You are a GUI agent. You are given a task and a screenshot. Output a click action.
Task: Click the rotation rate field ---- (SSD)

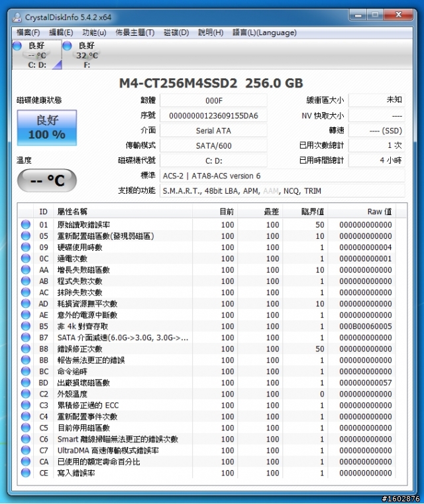click(x=376, y=131)
